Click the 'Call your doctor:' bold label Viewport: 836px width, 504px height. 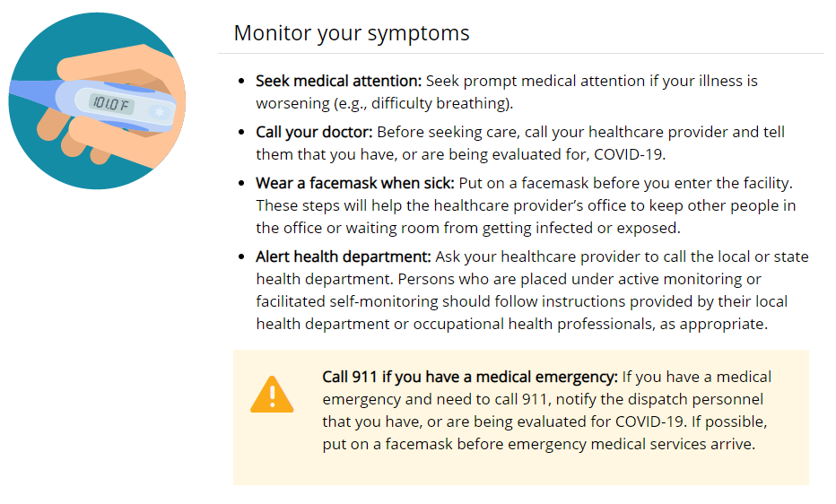(x=314, y=132)
